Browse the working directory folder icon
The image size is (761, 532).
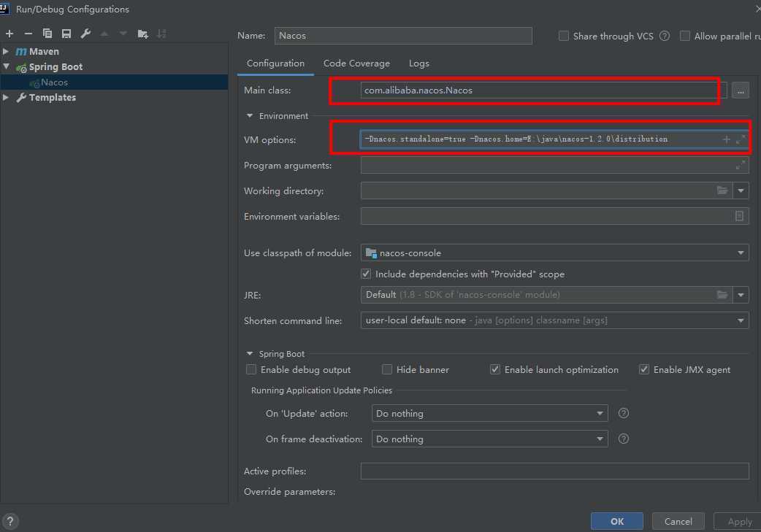(722, 190)
